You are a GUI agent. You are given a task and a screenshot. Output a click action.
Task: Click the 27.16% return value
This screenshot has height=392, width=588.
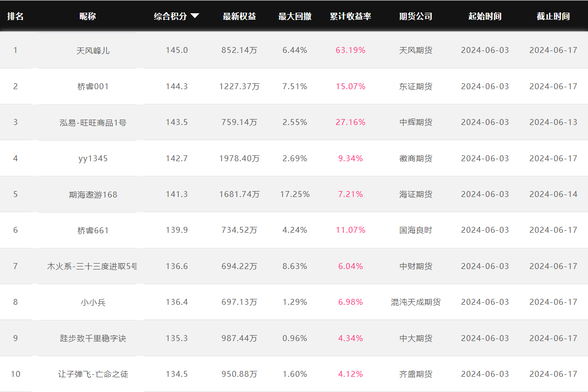pyautogui.click(x=350, y=122)
